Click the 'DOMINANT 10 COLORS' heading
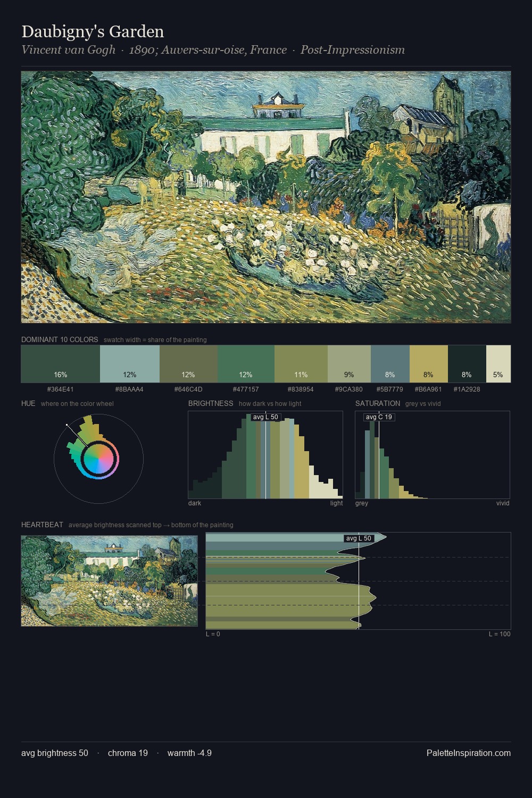Screen dimensions: 532x798 coord(60,339)
